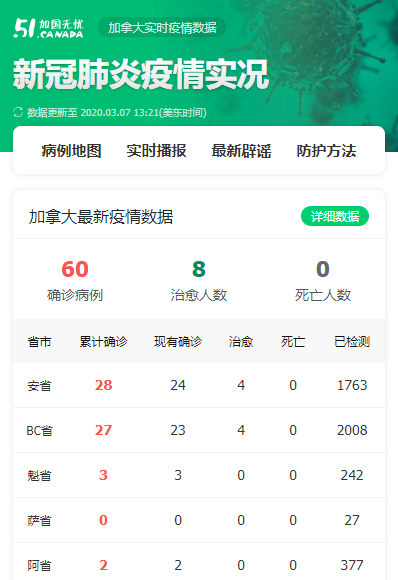This screenshot has width=398, height=580.
Task: Click the refresh icon beside update time
Action: (x=18, y=112)
